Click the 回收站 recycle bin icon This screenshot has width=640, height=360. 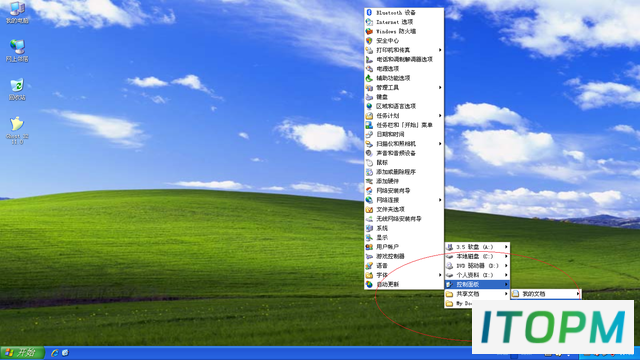click(17, 89)
